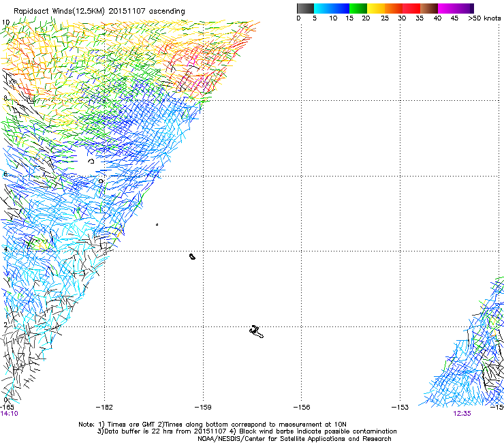Click the purple time stamp '14:10'
The width and height of the screenshot is (504, 443).
pos(10,414)
